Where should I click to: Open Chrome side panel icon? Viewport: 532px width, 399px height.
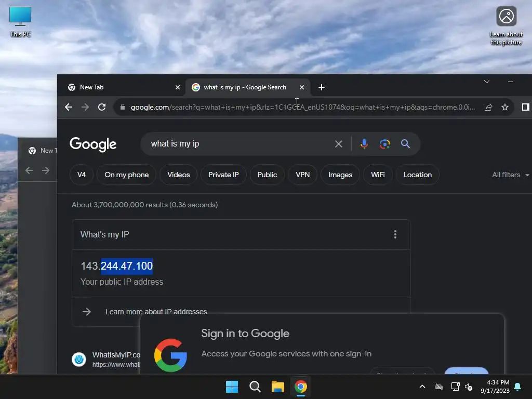525,107
